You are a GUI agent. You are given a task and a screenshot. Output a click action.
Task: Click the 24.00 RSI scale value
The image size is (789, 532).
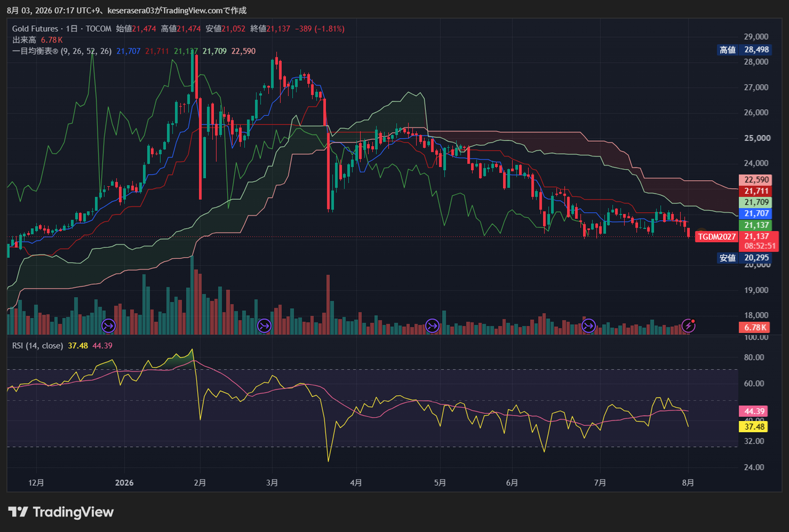[x=755, y=467]
